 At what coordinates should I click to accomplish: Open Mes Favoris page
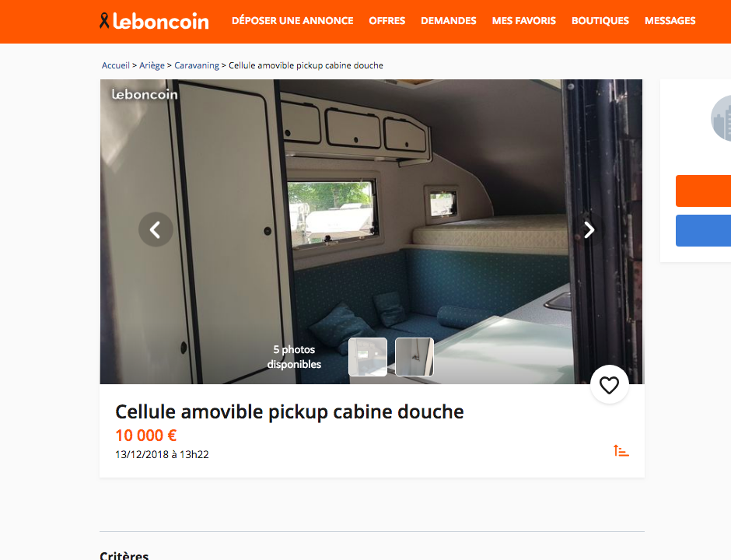[x=524, y=21]
